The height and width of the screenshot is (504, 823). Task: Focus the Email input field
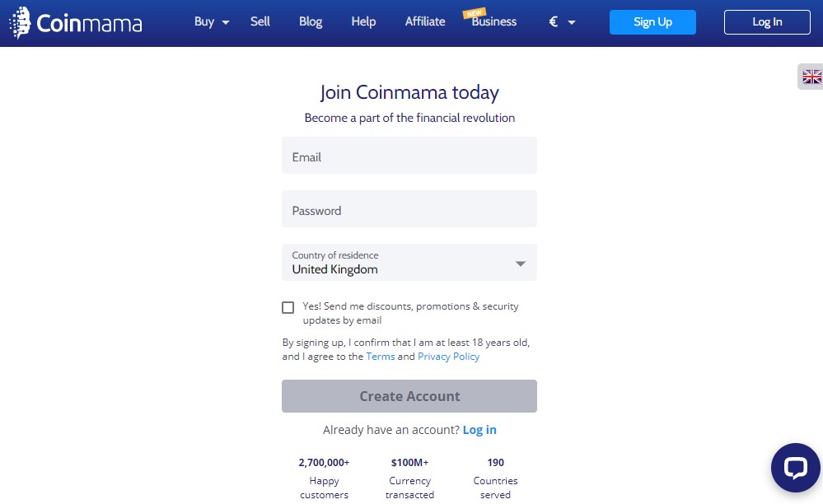click(409, 156)
